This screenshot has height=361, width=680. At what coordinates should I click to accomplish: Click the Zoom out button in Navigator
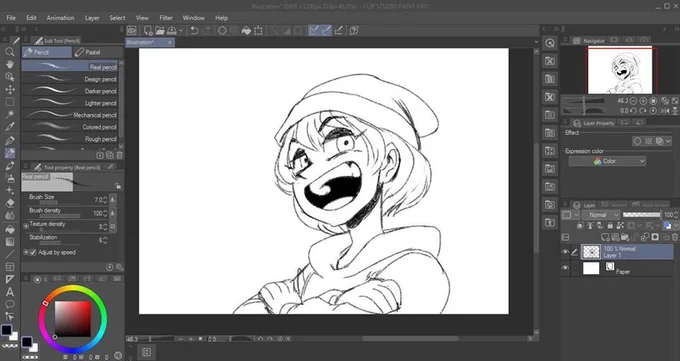coord(634,101)
